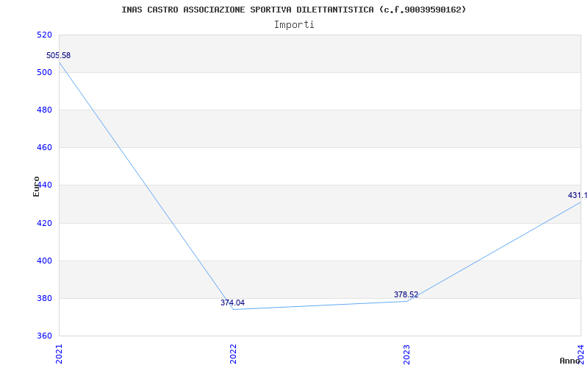Click the 520 y-axis value
The height and width of the screenshot is (368, 588).
[x=44, y=35]
